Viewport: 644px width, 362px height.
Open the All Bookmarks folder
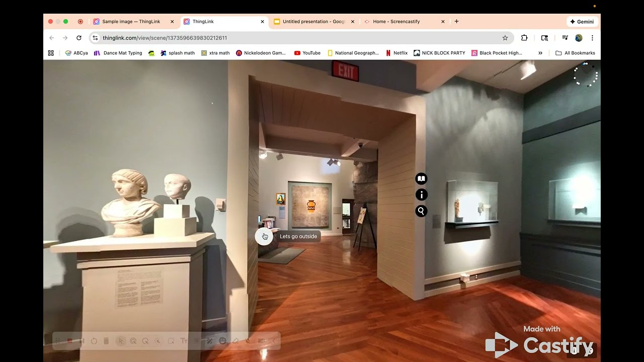click(575, 53)
